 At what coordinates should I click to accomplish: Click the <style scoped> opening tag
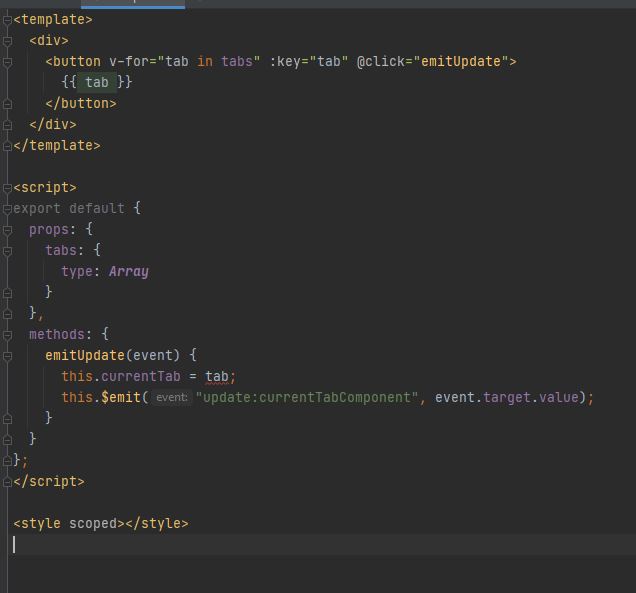pos(69,524)
